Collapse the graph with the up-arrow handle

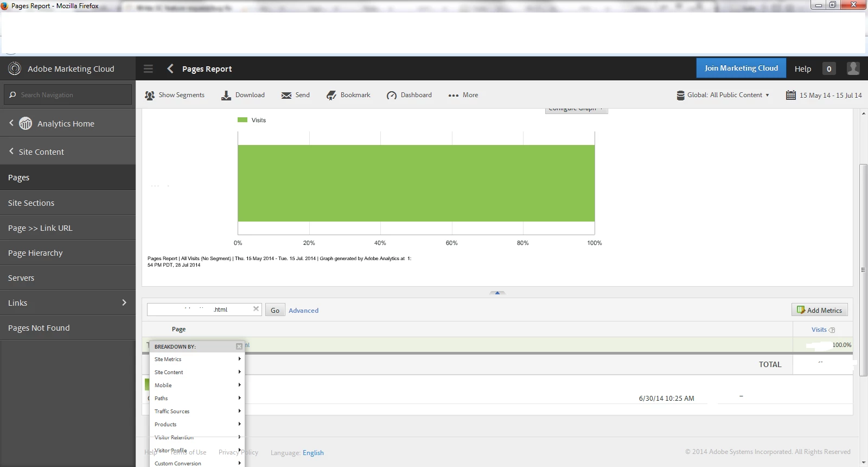497,293
